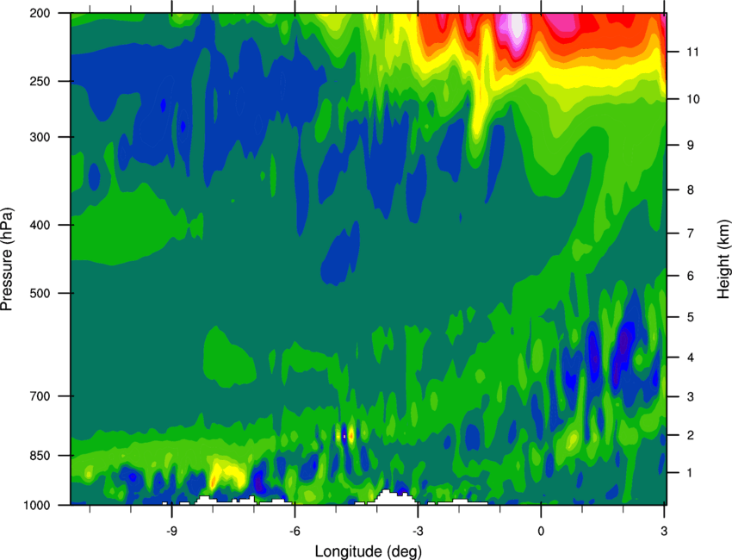Click the -6 longitude tick label
Image resolution: width=732 pixels, height=560 pixels.
[x=295, y=531]
